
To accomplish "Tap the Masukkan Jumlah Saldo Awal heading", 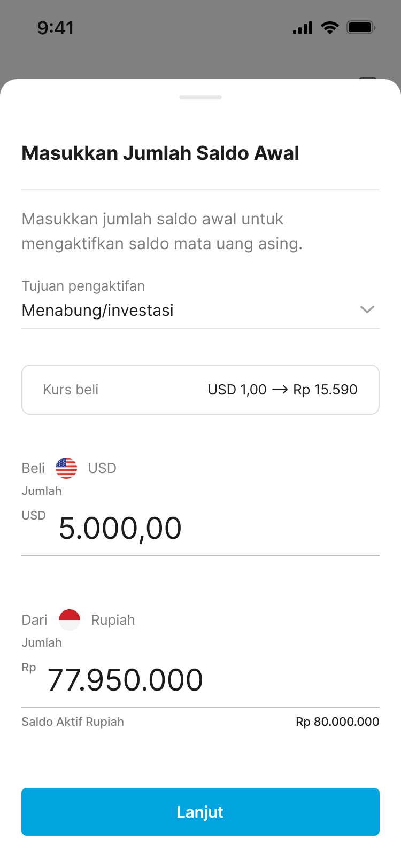I will [x=160, y=153].
